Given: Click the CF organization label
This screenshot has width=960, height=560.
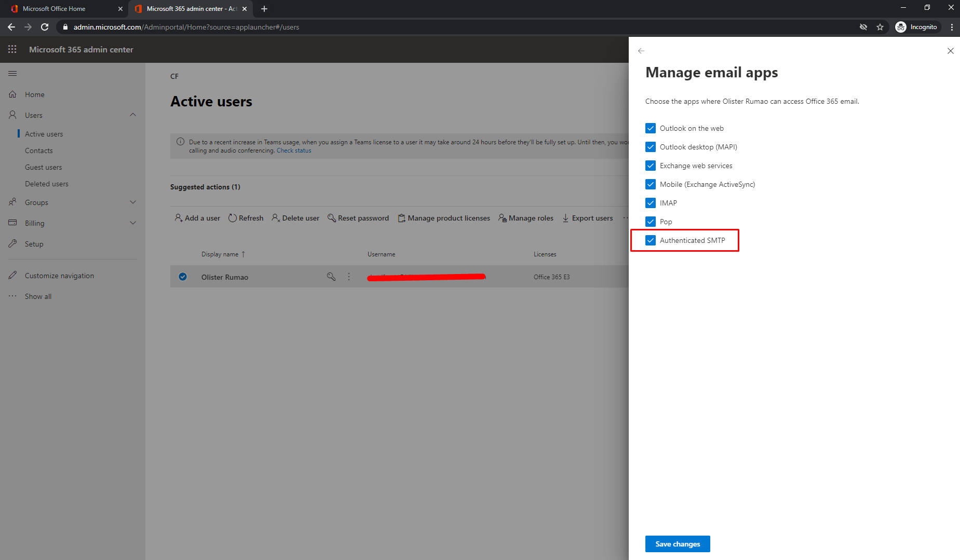Looking at the screenshot, I should pos(174,76).
